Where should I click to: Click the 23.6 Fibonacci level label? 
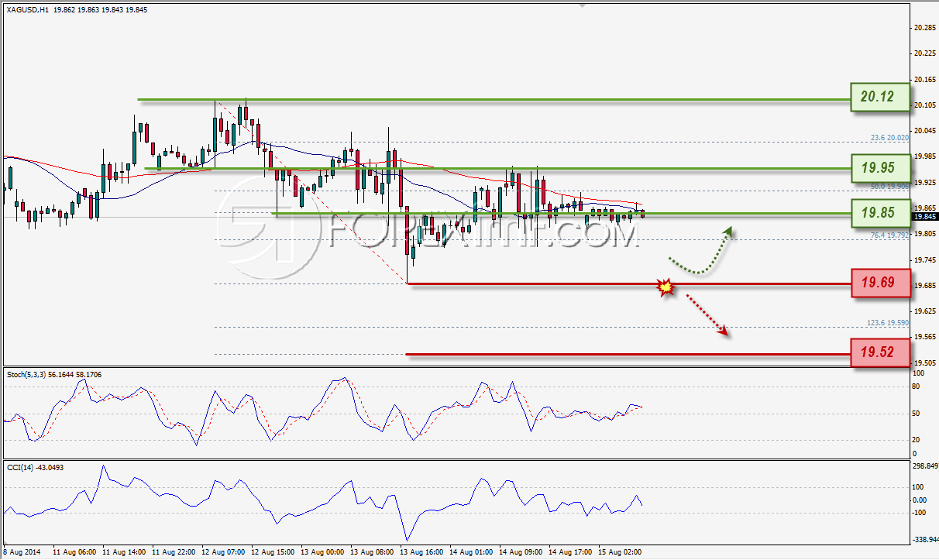coord(889,137)
